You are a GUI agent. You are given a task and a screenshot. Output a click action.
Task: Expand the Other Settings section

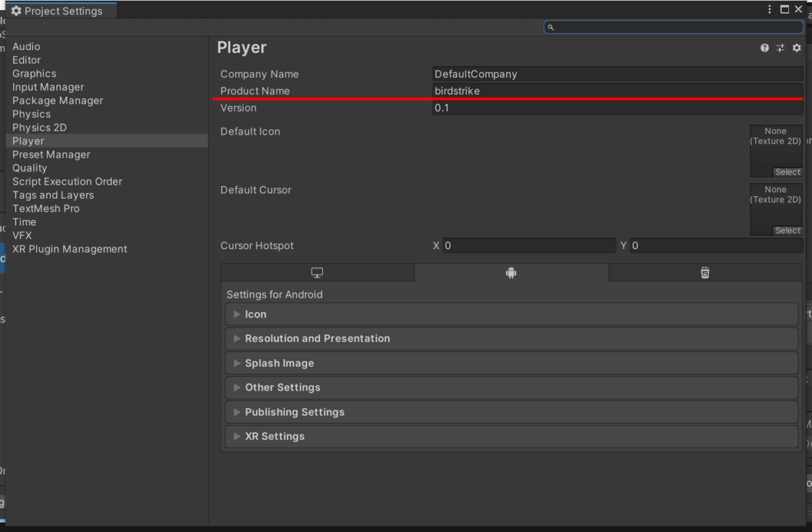coord(512,388)
